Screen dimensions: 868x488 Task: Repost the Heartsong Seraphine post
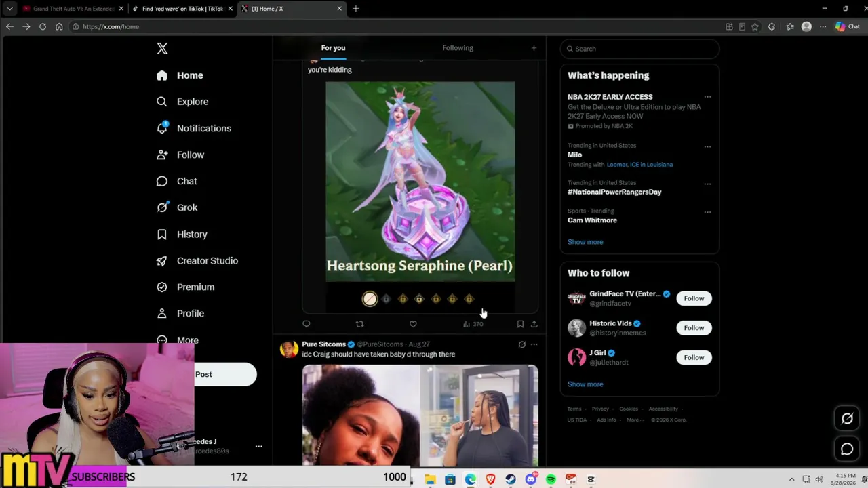[x=359, y=324]
